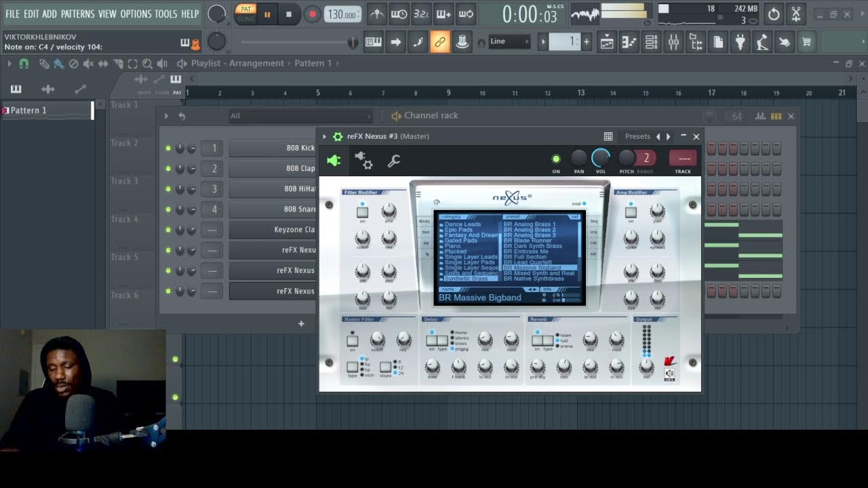The width and height of the screenshot is (868, 488).
Task: Toggle wait for input before recording
Action: tap(399, 14)
